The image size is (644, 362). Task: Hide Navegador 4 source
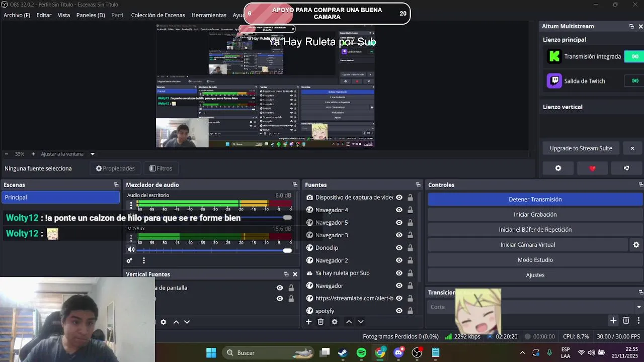pyautogui.click(x=399, y=210)
